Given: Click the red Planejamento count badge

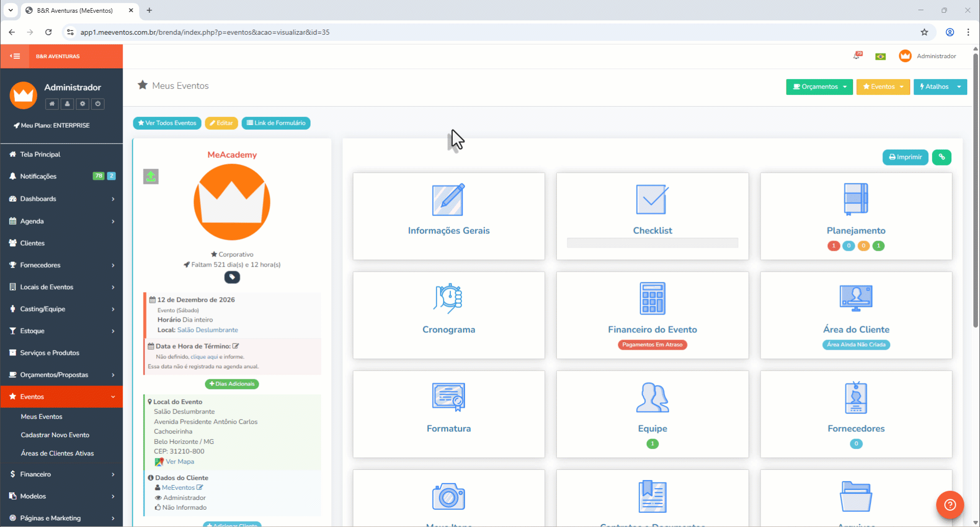Looking at the screenshot, I should 834,246.
